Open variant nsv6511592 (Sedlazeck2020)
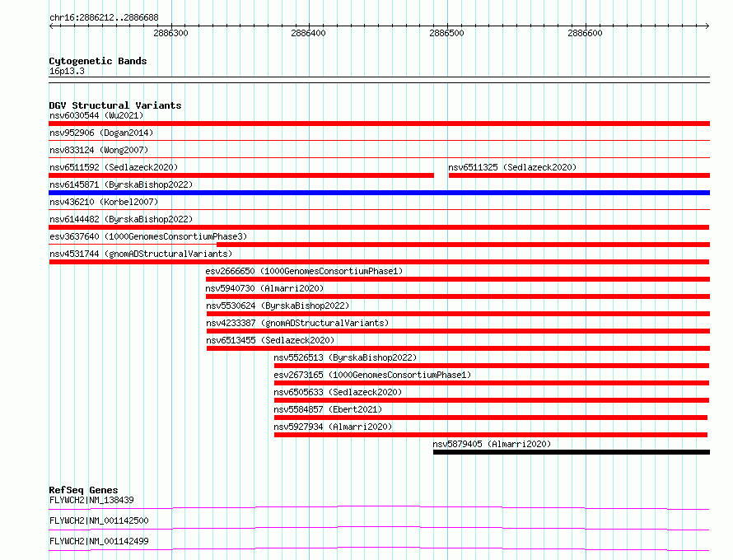The height and width of the screenshot is (560, 733). [x=114, y=167]
